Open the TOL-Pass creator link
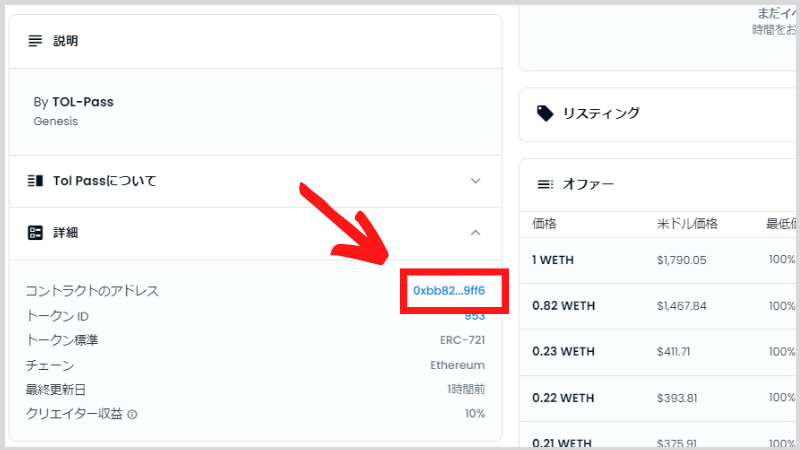 [83, 102]
